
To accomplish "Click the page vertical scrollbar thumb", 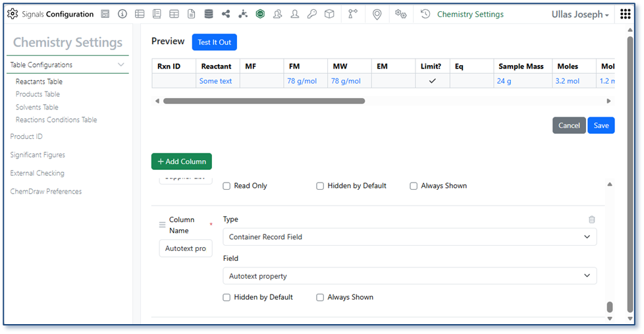I will (630, 175).
